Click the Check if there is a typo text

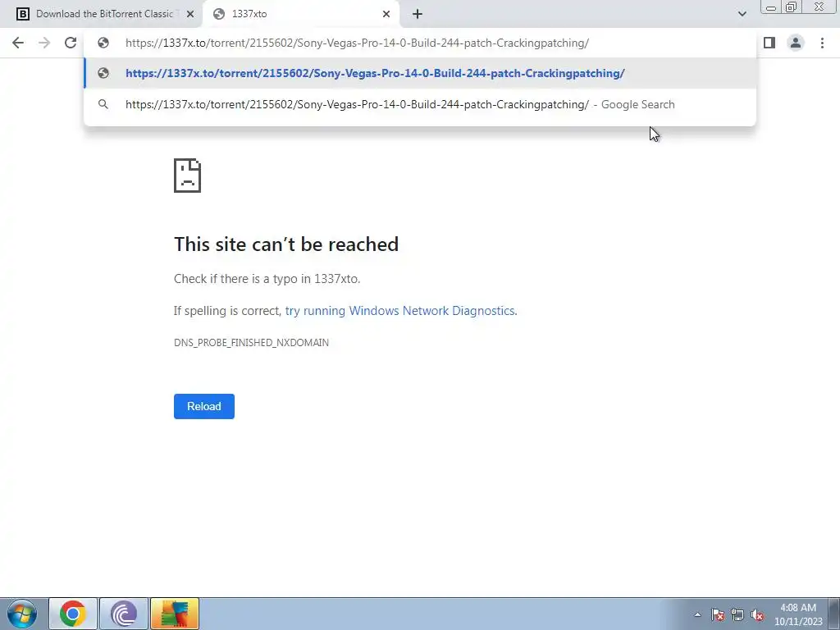tap(267, 279)
